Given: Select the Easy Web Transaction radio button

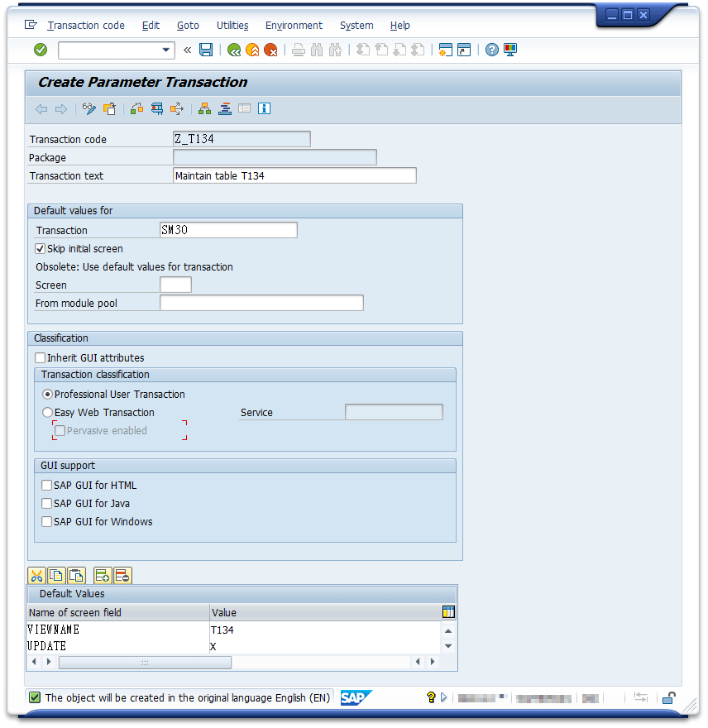Looking at the screenshot, I should [47, 412].
